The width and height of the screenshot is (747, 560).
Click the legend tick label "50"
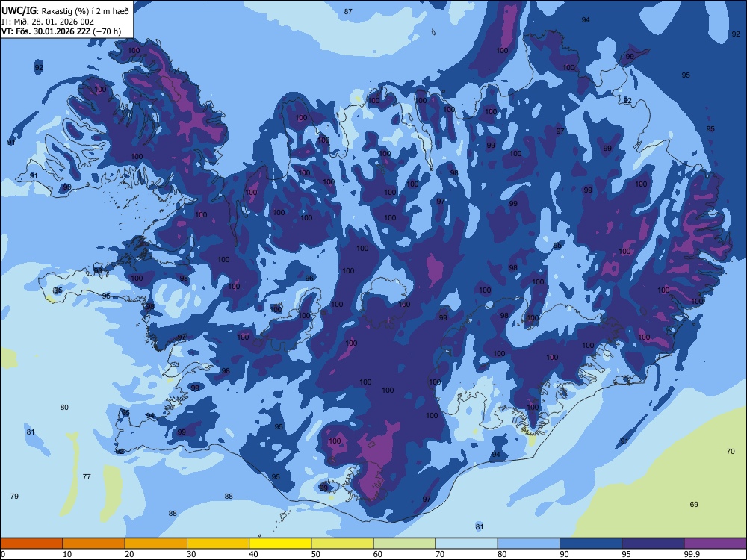[x=316, y=554]
